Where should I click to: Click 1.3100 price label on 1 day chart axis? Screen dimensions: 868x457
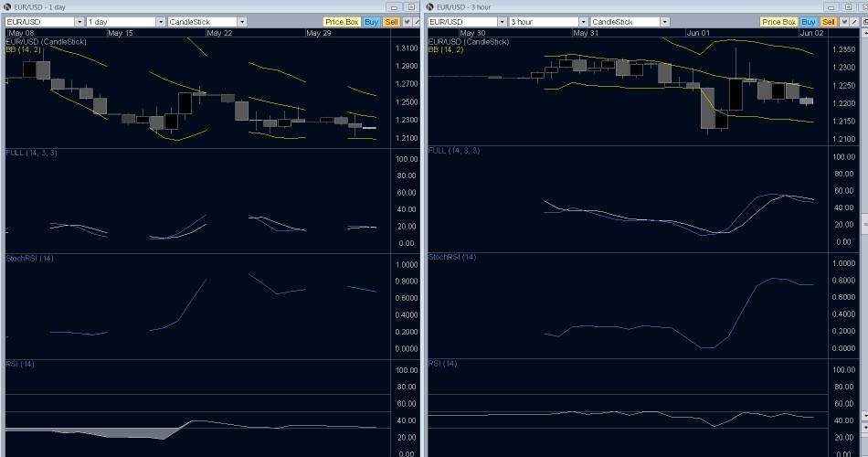click(x=407, y=48)
